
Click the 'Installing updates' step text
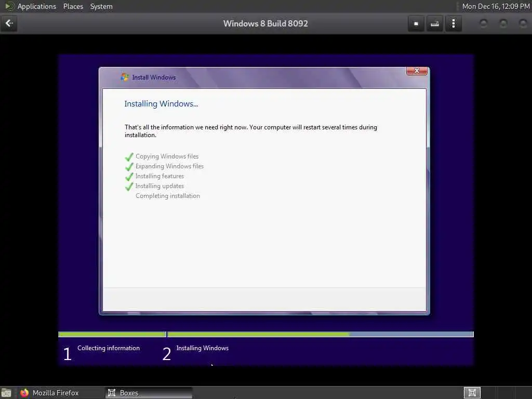point(159,186)
